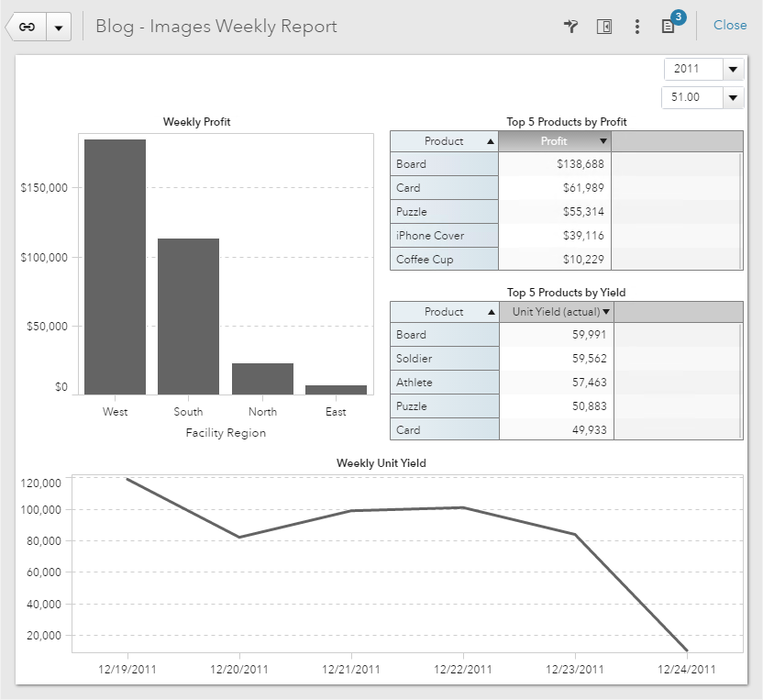Sort by Product column in Profit table

click(445, 141)
